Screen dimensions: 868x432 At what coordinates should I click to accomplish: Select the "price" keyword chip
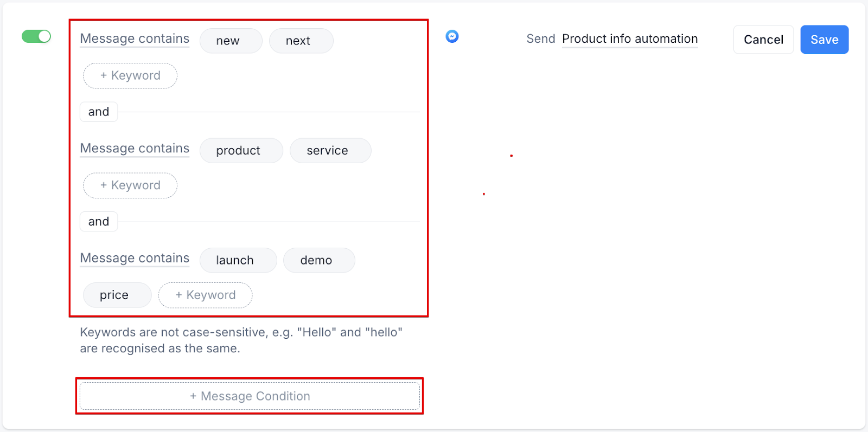(117, 295)
